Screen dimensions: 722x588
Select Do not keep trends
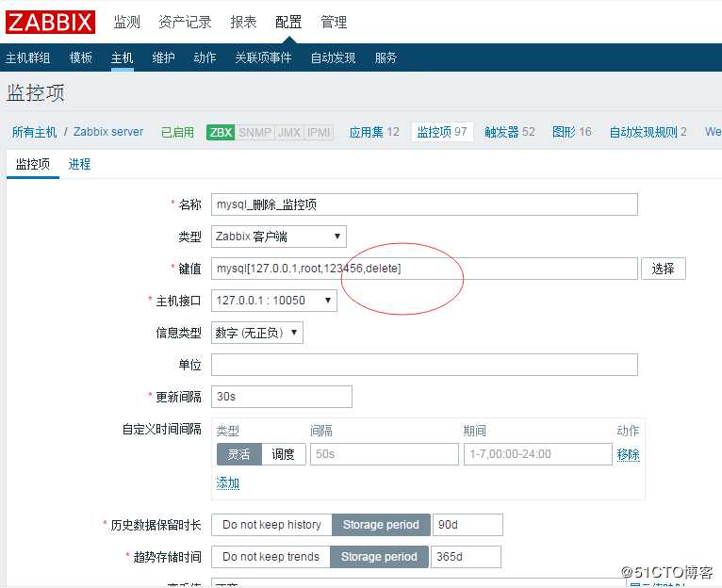pos(271,557)
